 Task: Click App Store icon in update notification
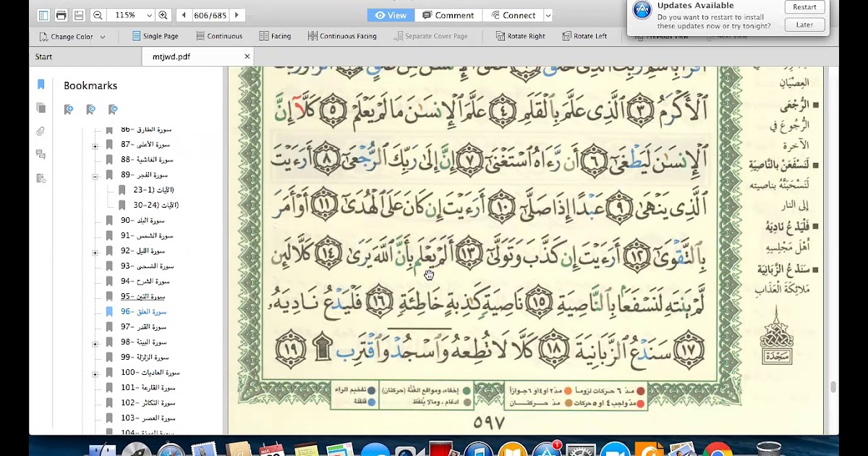coord(642,10)
